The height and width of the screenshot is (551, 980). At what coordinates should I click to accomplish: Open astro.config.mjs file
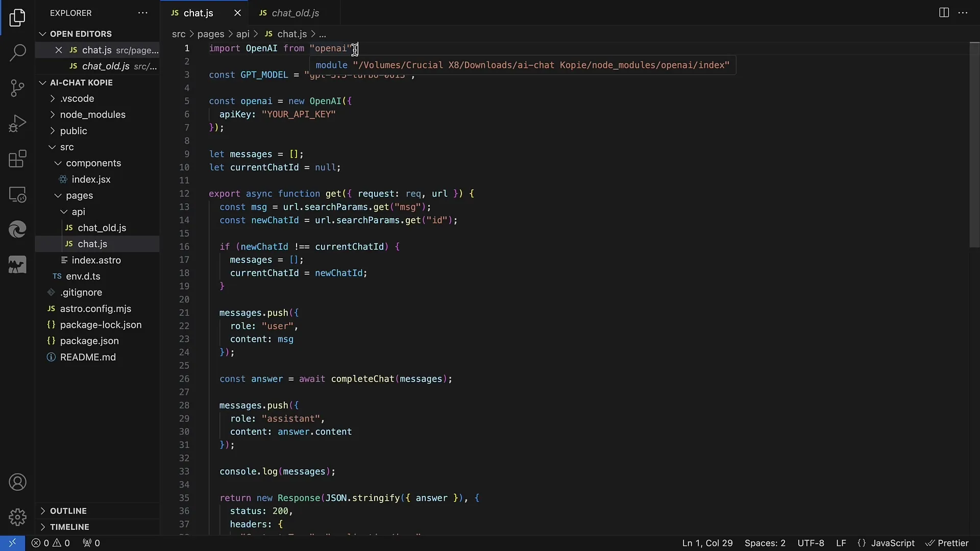[97, 309]
